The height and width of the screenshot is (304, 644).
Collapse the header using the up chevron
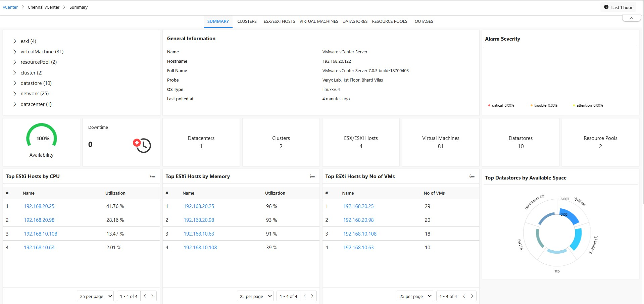631,18
